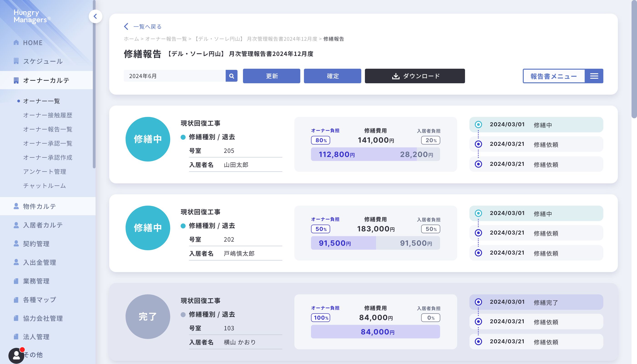Go back via 一覧へ戻る arrow
This screenshot has width=637, height=364.
pyautogui.click(x=126, y=26)
